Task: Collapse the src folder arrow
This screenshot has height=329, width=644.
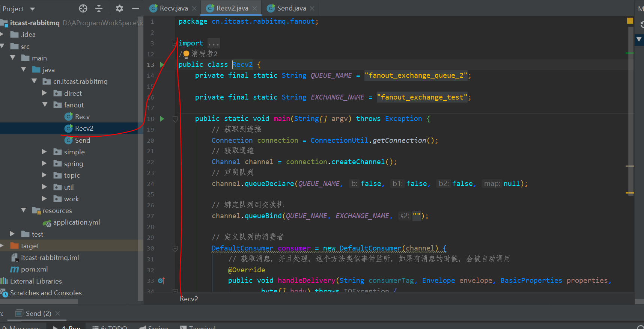Action: point(2,46)
